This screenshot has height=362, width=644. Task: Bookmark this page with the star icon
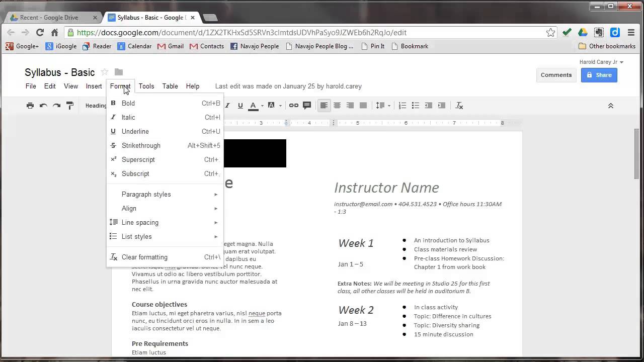pyautogui.click(x=551, y=32)
